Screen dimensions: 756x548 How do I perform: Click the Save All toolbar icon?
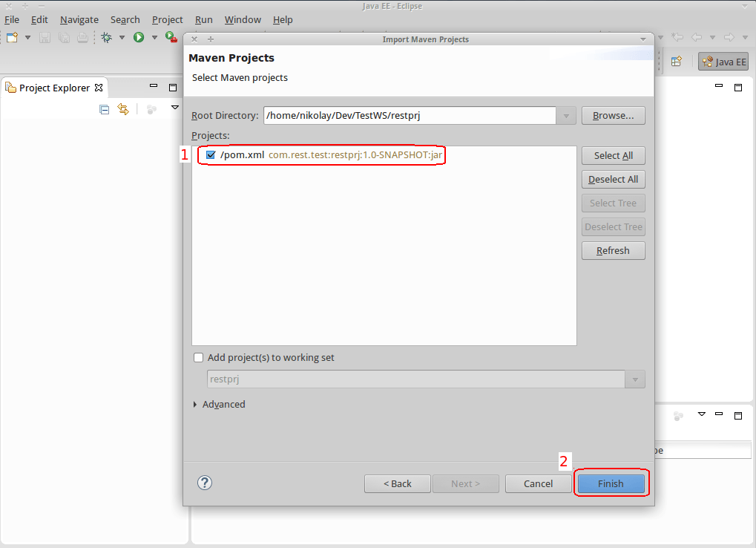click(64, 37)
